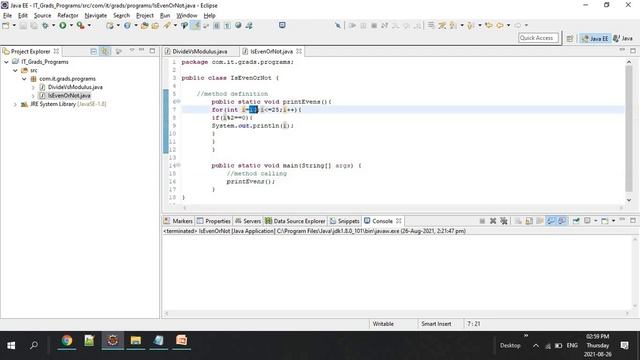
Task: Click the Pin Console icon
Action: point(576,221)
